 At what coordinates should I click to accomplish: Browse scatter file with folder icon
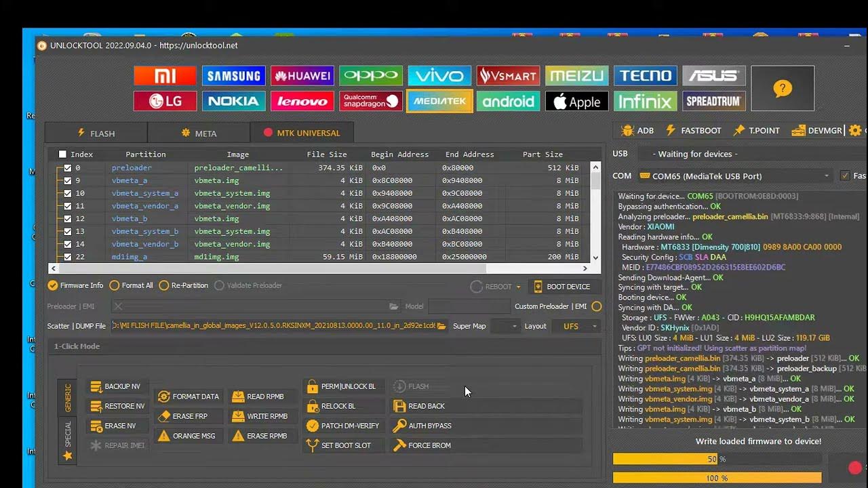click(x=441, y=326)
